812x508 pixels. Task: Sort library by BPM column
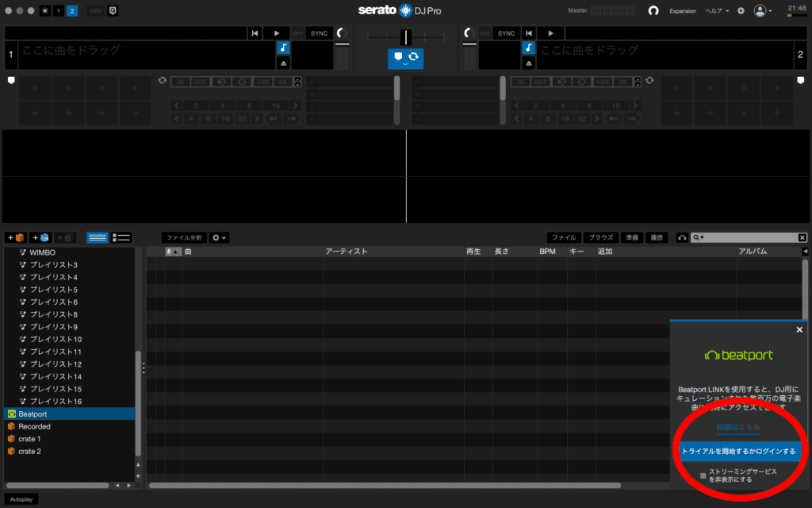click(x=547, y=252)
